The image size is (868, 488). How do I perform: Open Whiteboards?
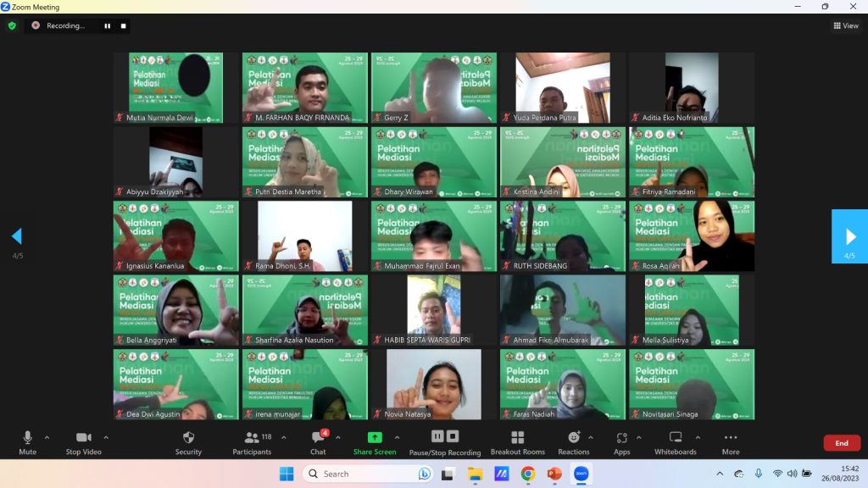676,441
